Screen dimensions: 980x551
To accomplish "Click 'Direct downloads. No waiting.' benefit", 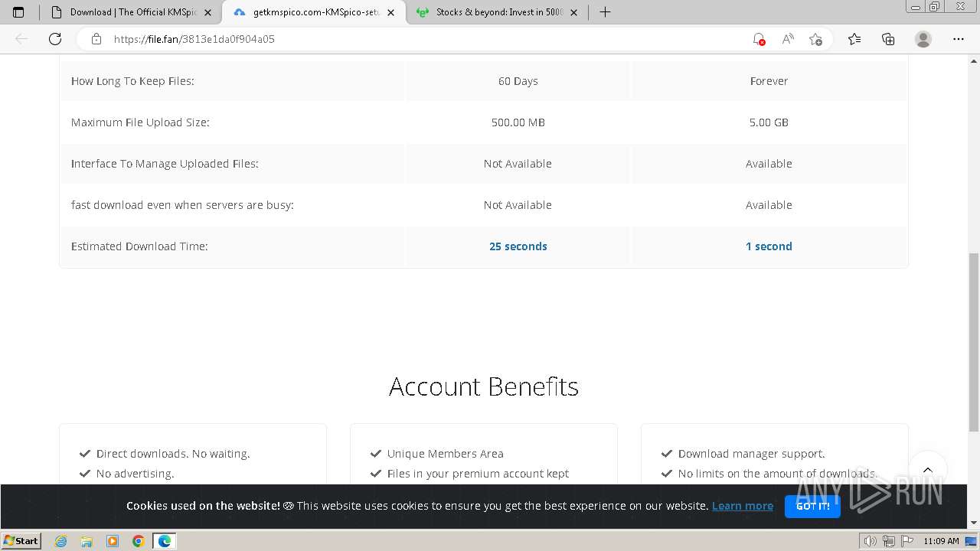I will pos(173,454).
